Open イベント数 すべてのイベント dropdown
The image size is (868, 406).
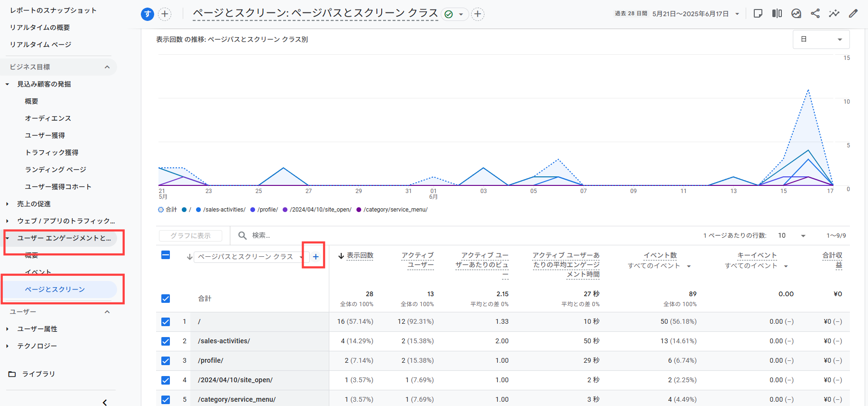(x=689, y=266)
